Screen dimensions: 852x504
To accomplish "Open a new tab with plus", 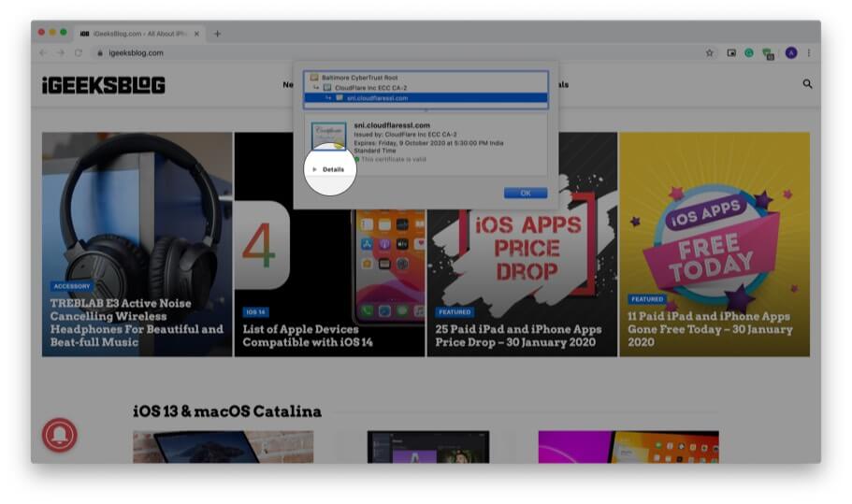I will 217,34.
